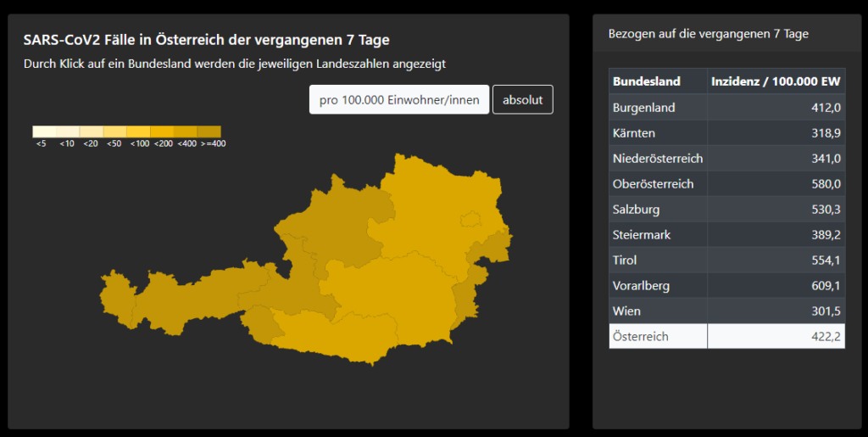Click the Austria total value 422,2
Image resolution: width=868 pixels, height=437 pixels.
tap(826, 337)
